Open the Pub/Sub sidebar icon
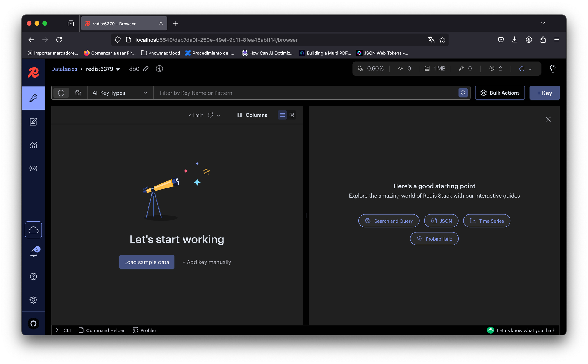Image resolution: width=588 pixels, height=364 pixels. pos(33,168)
